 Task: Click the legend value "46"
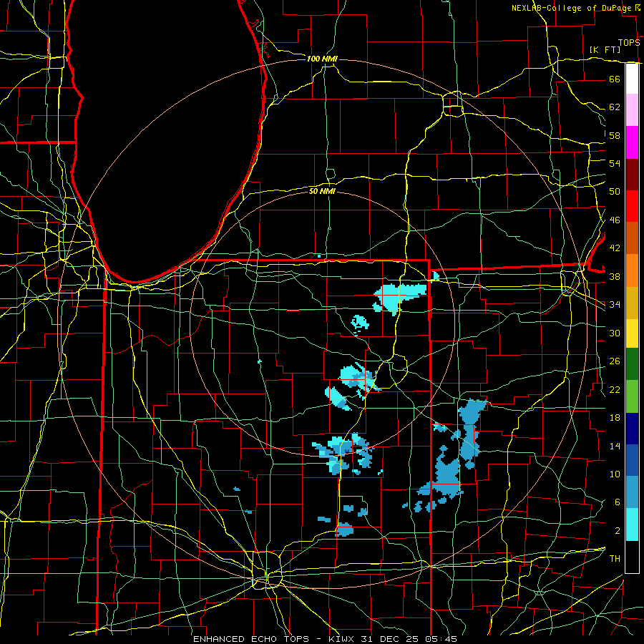[615, 220]
